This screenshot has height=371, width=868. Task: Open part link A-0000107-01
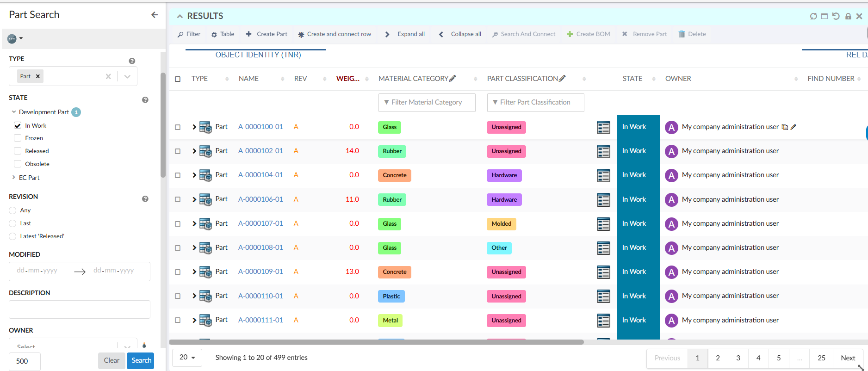coord(260,223)
